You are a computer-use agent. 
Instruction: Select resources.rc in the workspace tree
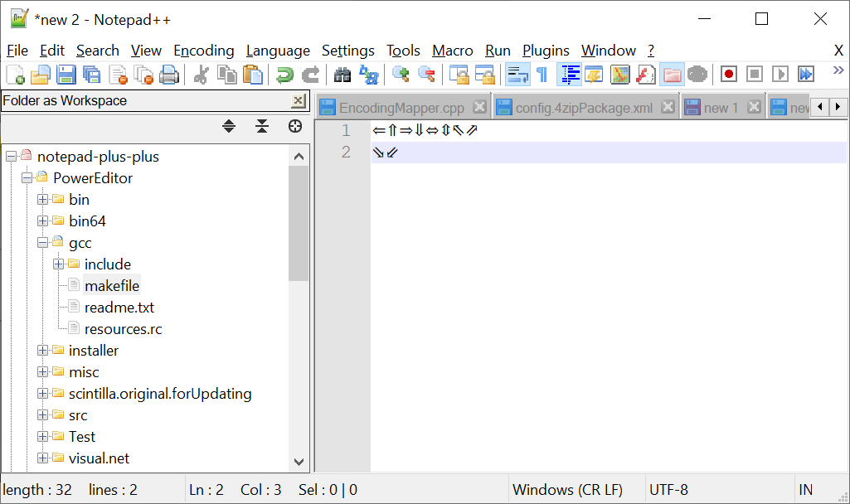[123, 329]
